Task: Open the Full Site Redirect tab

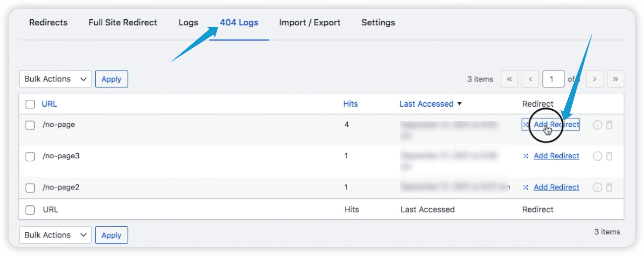Action: [123, 22]
